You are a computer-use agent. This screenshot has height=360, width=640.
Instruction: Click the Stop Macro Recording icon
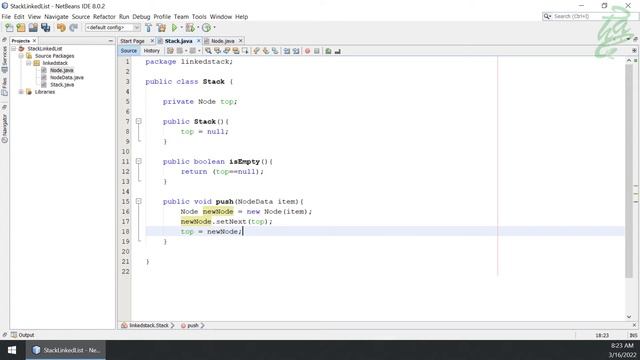pos(317,51)
